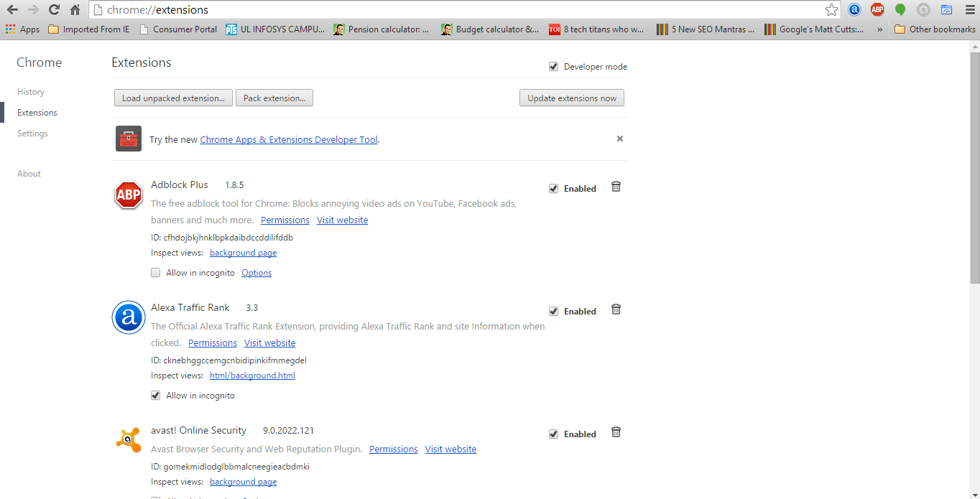Allow Adblock Plus in incognito
This screenshot has height=499, width=980.
pos(156,273)
